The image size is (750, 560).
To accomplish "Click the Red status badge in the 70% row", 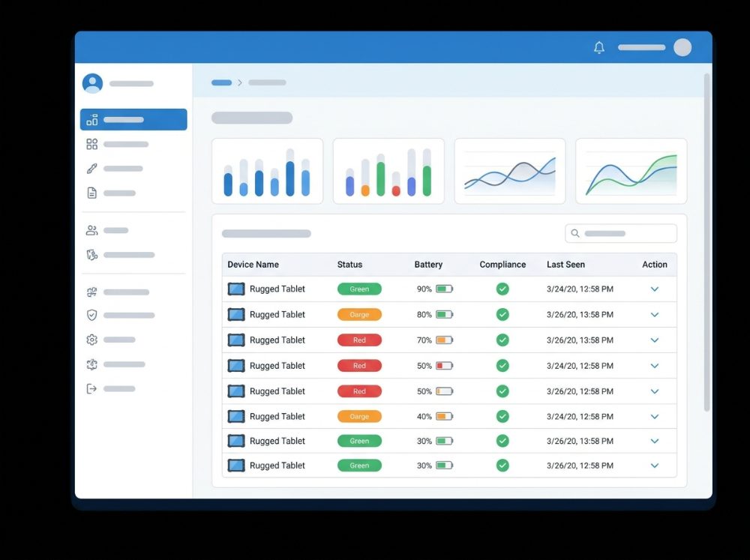I will [359, 340].
